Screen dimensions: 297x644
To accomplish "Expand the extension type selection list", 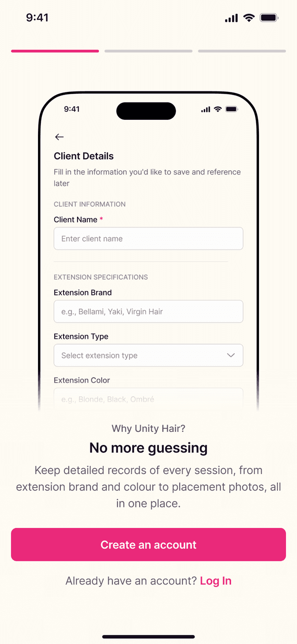I will point(148,355).
